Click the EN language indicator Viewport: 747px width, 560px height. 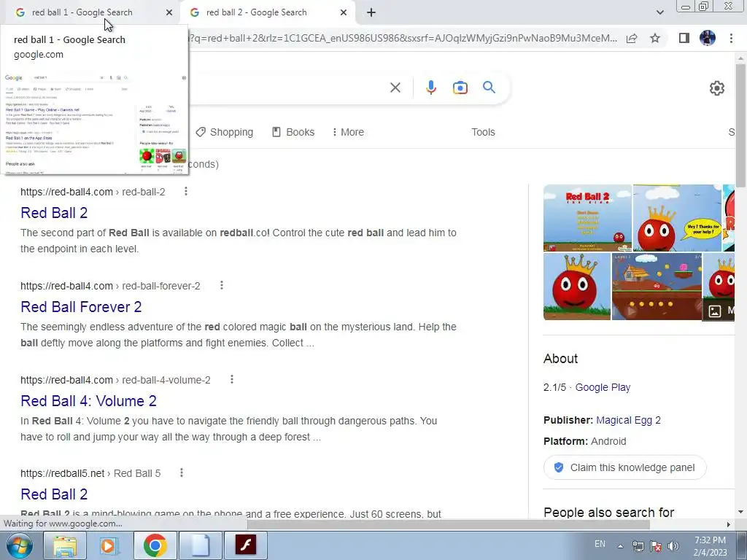600,544
